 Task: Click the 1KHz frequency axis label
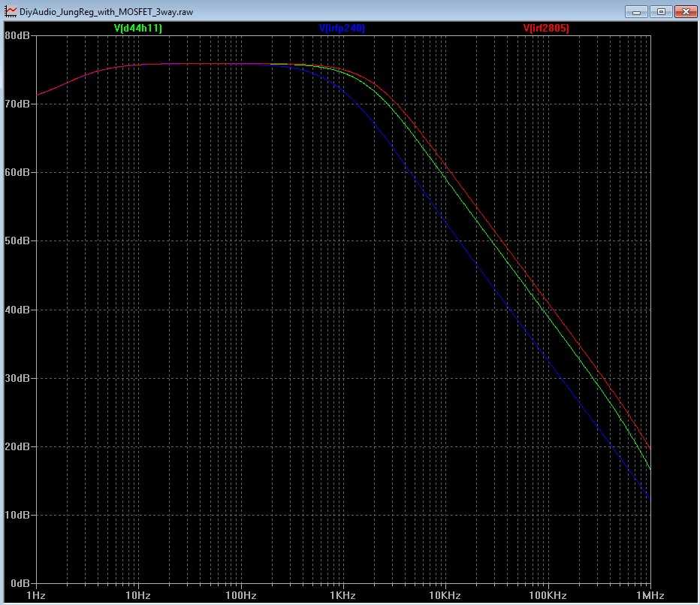click(x=342, y=595)
